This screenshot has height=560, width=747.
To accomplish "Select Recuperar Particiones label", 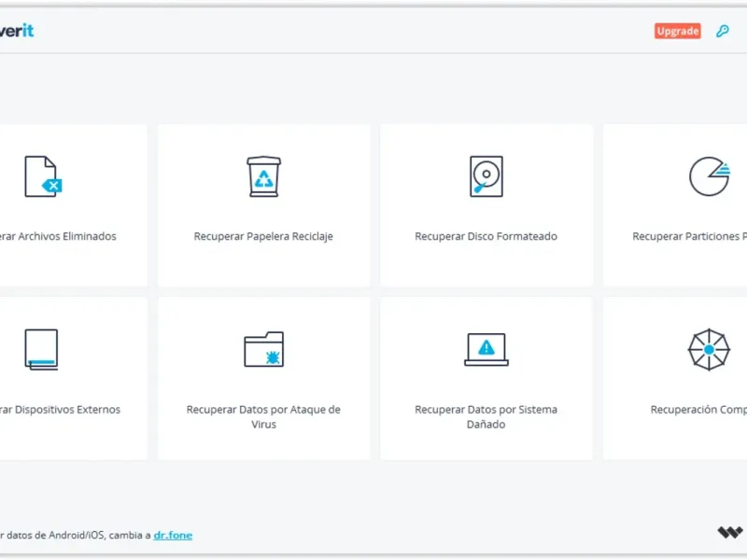I will coord(689,236).
